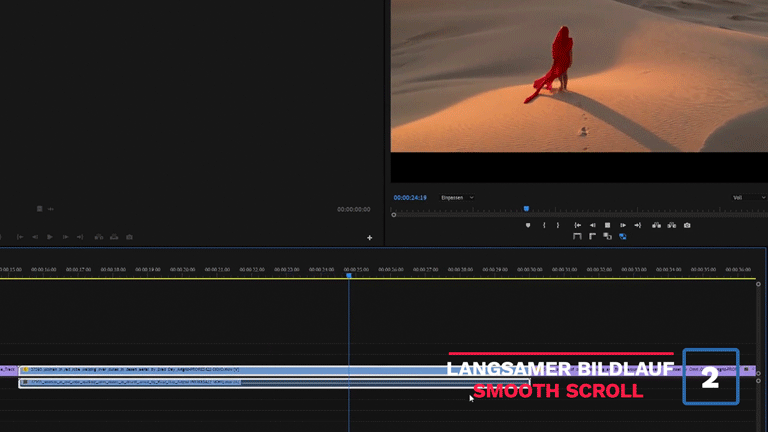Click Mark Out in the Program monitor
The image size is (768, 432).
pyautogui.click(x=557, y=225)
